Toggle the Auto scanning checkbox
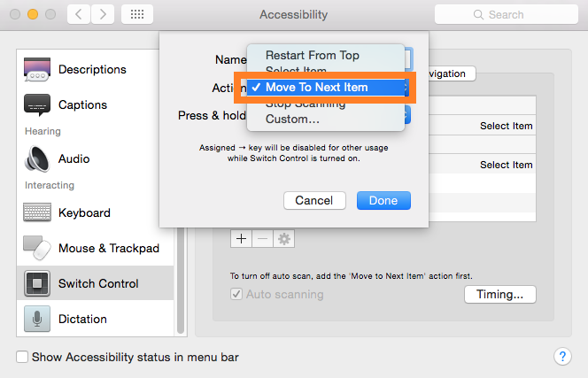 236,294
